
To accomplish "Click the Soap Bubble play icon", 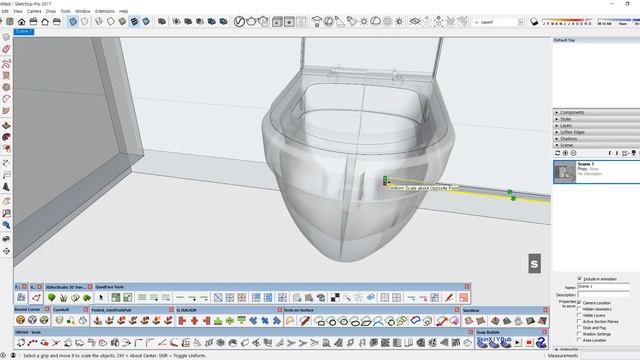I will tap(518, 342).
